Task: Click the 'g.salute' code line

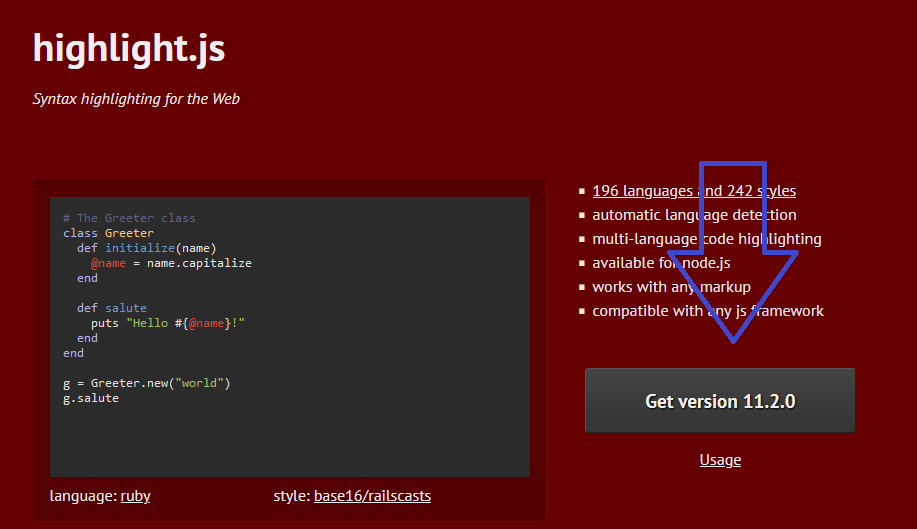Action: 91,398
